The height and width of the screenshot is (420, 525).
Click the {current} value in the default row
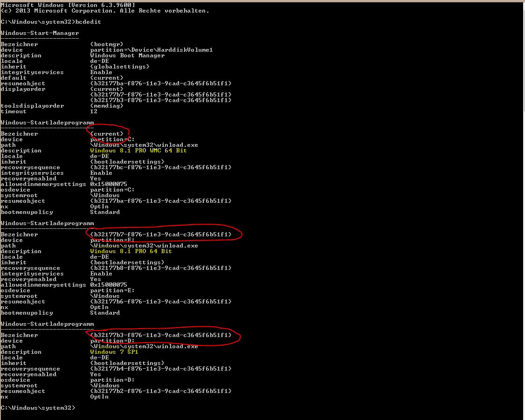point(107,78)
